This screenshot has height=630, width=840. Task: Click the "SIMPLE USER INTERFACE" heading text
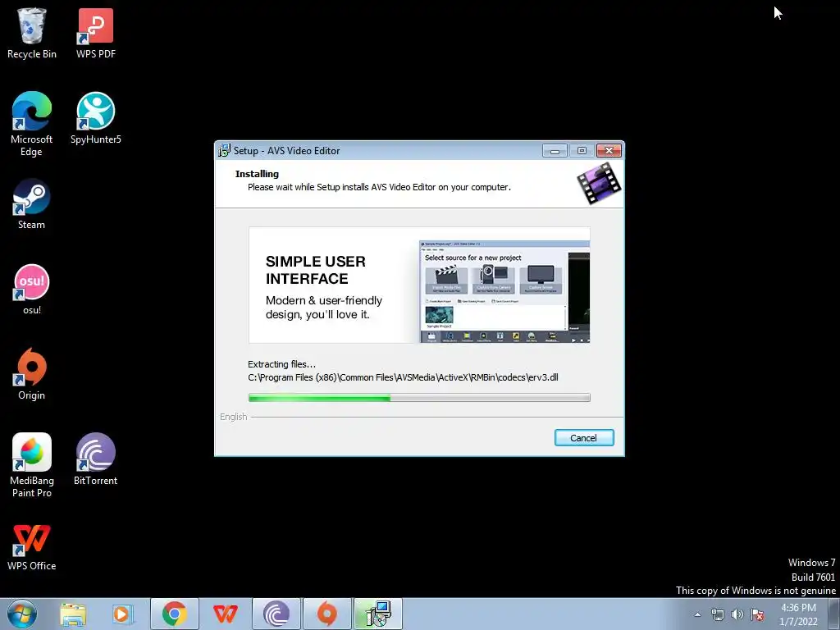pos(316,270)
